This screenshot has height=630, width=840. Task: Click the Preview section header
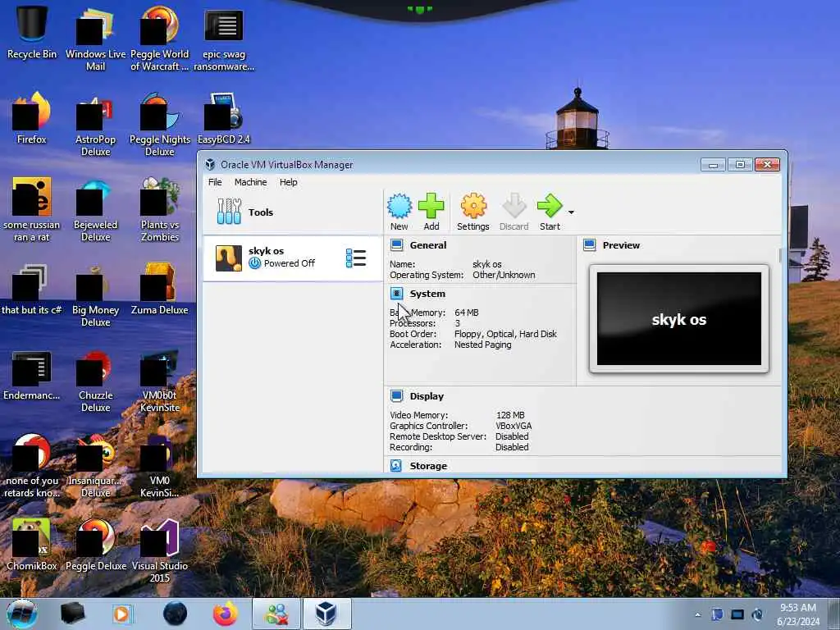coord(621,245)
